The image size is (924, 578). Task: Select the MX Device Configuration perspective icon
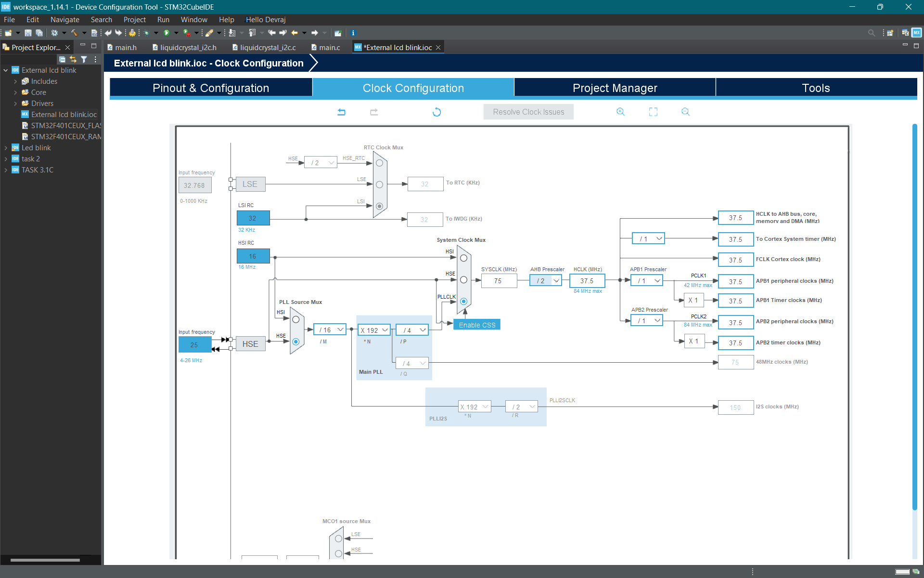click(x=916, y=33)
